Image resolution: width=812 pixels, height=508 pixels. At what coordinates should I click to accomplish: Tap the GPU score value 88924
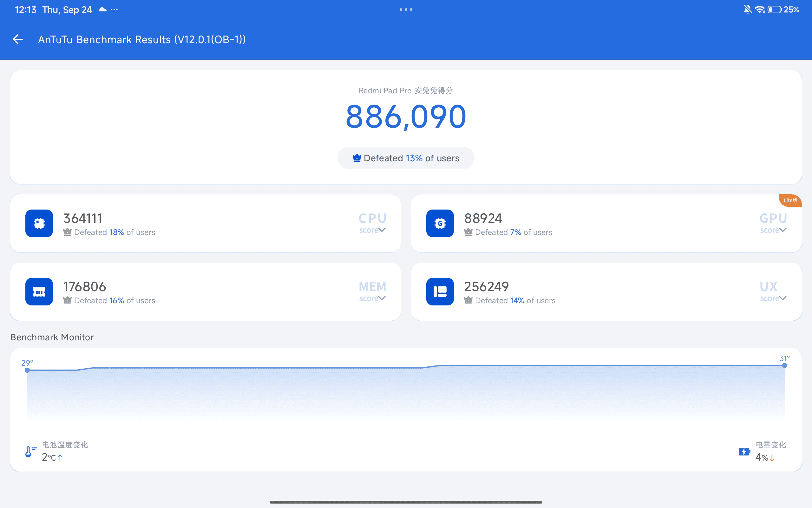[483, 218]
